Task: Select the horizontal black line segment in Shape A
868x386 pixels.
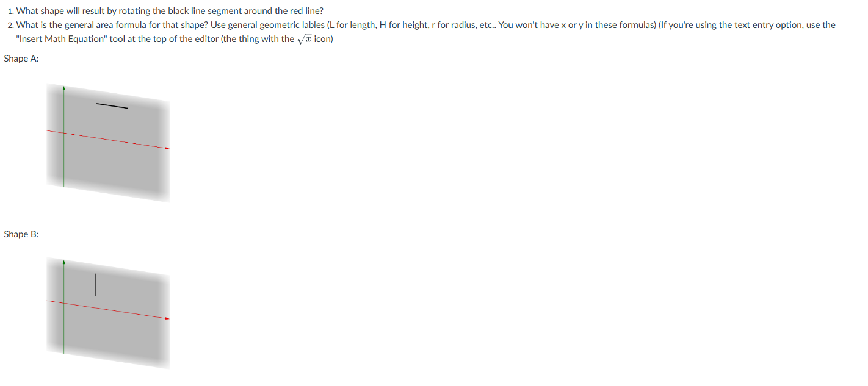Action: tap(112, 106)
